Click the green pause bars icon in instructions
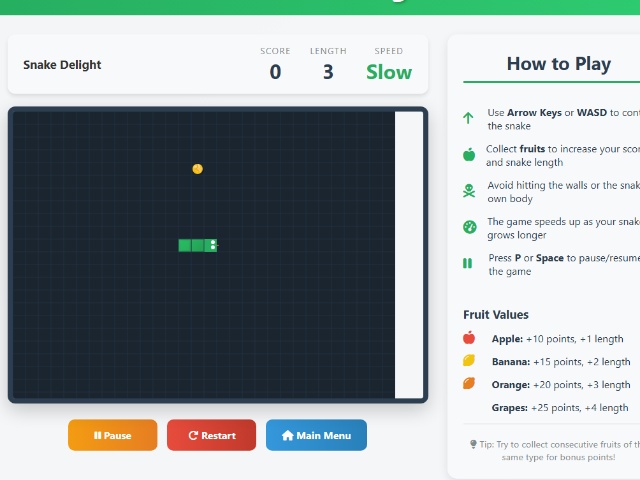Image resolution: width=640 pixels, height=480 pixels. (467, 263)
